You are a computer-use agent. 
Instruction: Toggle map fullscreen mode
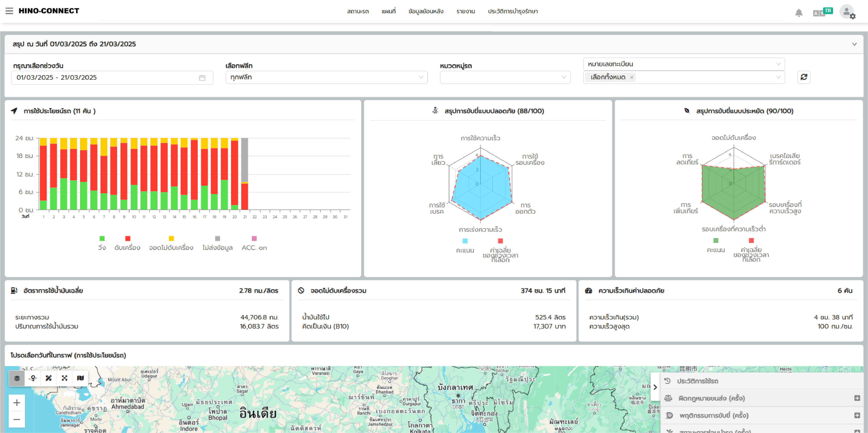(64, 378)
